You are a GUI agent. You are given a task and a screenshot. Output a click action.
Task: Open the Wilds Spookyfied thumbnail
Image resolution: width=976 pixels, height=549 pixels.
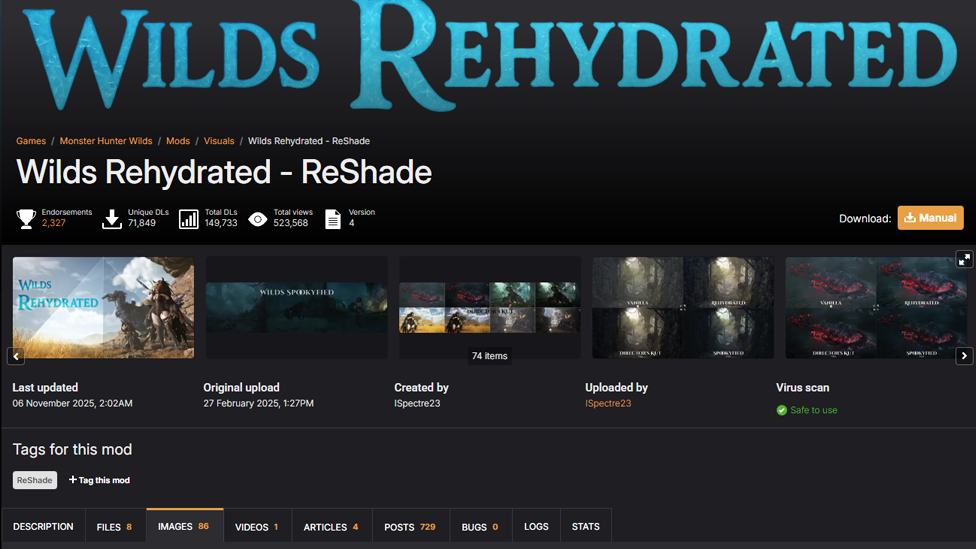pos(297,307)
